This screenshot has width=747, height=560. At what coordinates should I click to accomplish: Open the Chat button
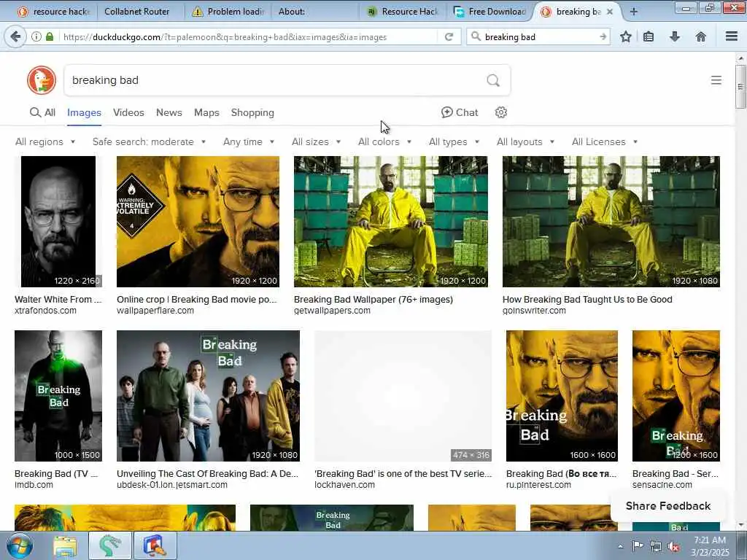click(x=460, y=112)
